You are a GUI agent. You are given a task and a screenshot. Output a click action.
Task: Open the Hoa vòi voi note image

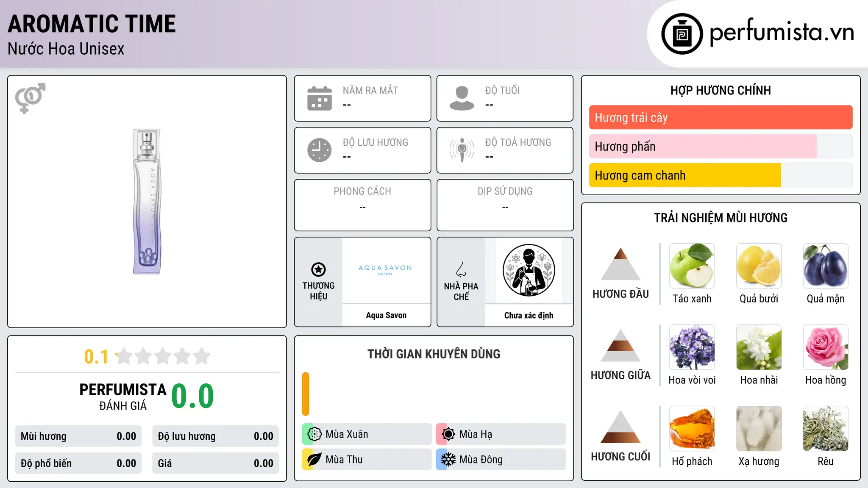click(x=692, y=347)
